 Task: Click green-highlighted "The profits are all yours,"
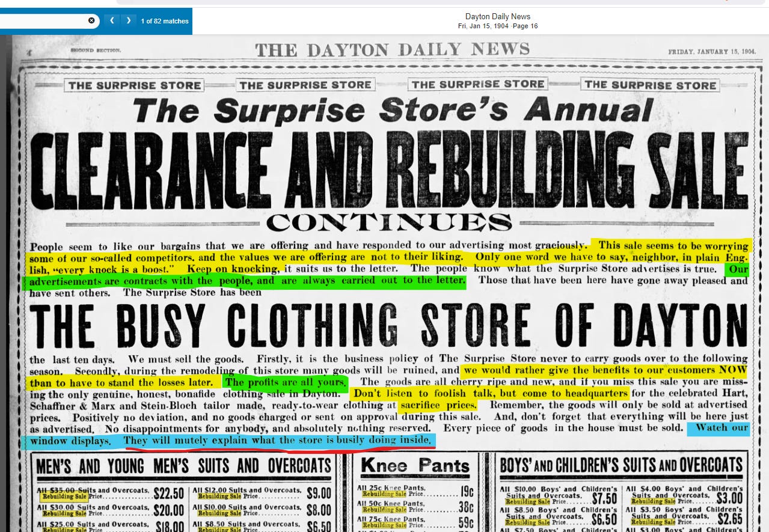[x=286, y=382]
